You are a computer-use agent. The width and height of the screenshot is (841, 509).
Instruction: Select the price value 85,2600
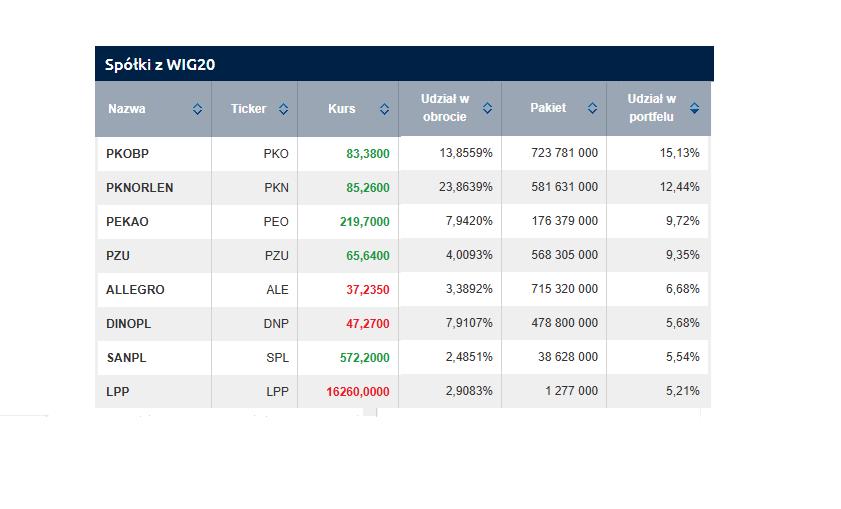coord(368,188)
